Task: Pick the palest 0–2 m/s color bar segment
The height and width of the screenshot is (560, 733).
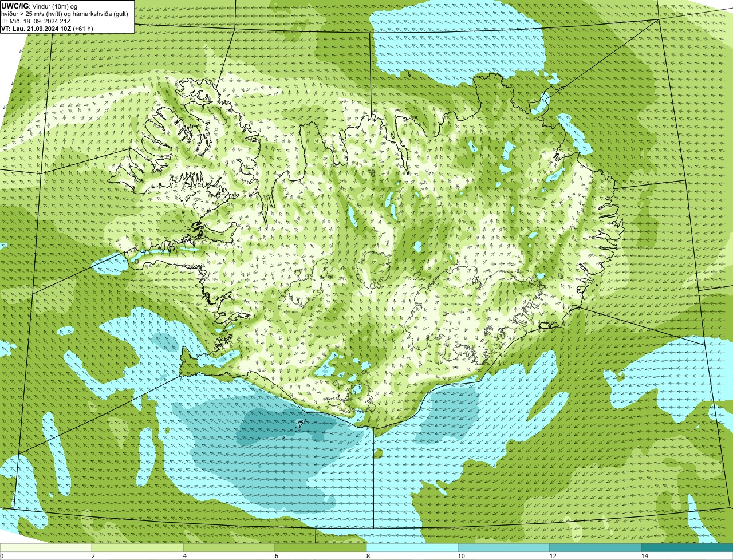Action: coord(46,547)
